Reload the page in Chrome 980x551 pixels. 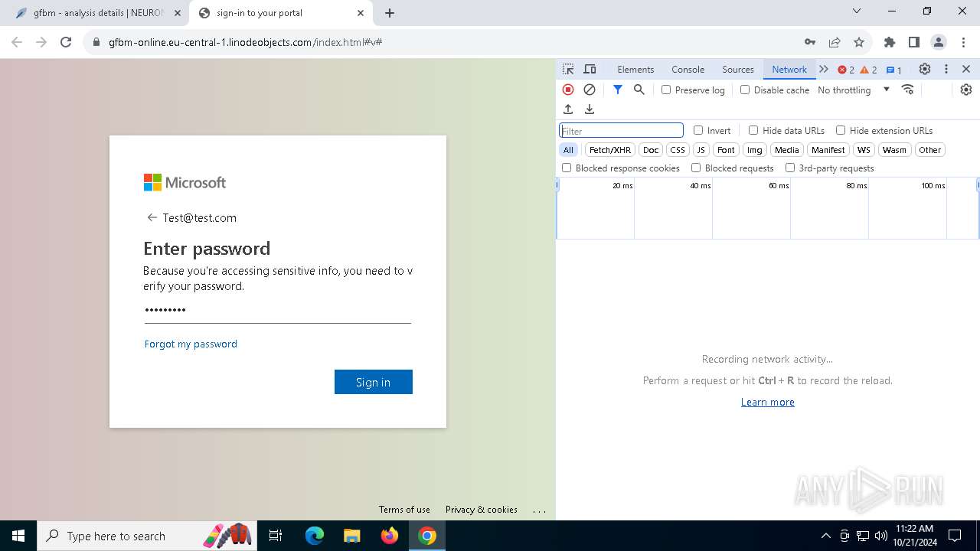point(66,42)
